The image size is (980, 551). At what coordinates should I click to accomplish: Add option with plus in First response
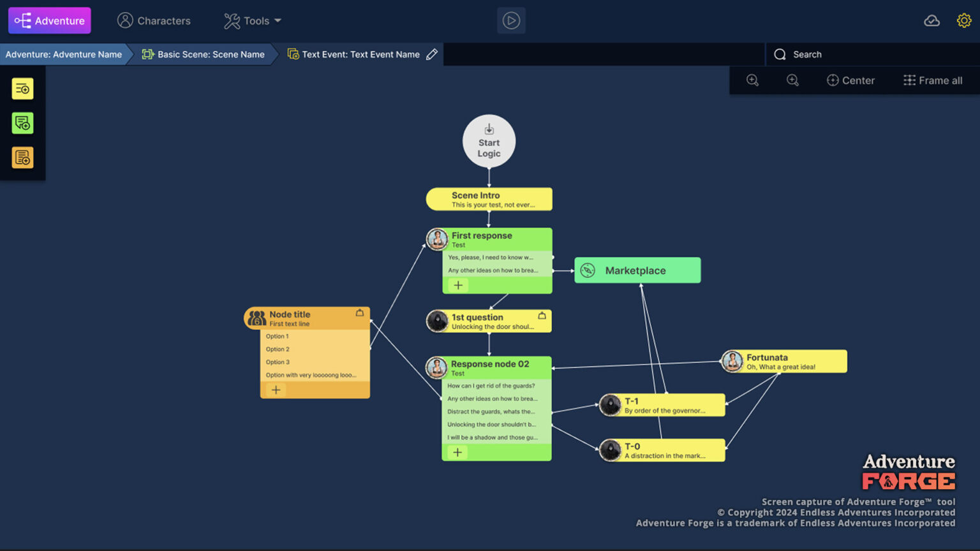click(x=458, y=285)
